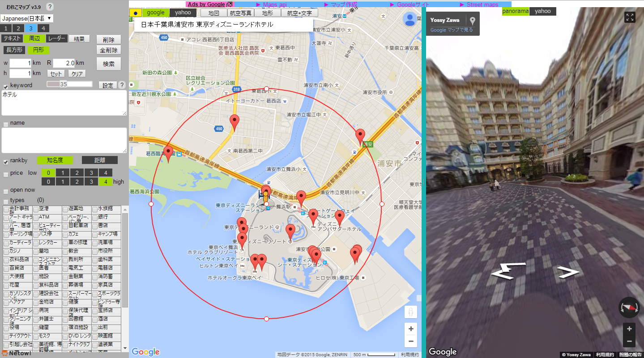Switch map to 地形 view
Image resolution: width=644 pixels, height=358 pixels.
267,13
